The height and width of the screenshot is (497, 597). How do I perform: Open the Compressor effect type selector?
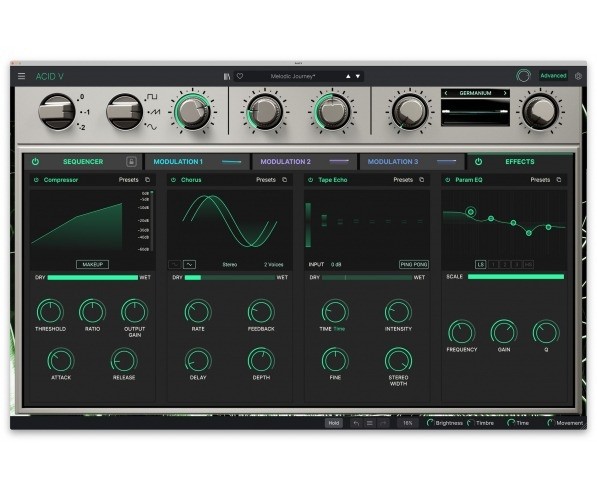click(61, 180)
